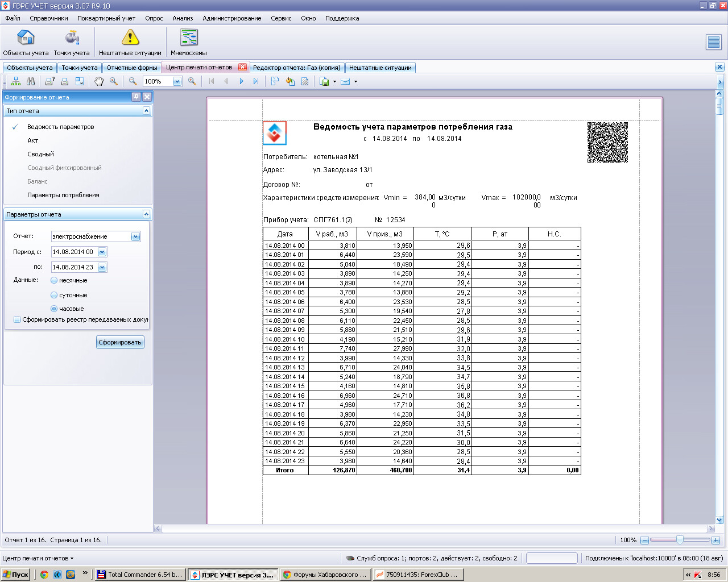Open Мнемосхемы from the main toolbar
728x582 pixels.
tap(189, 43)
